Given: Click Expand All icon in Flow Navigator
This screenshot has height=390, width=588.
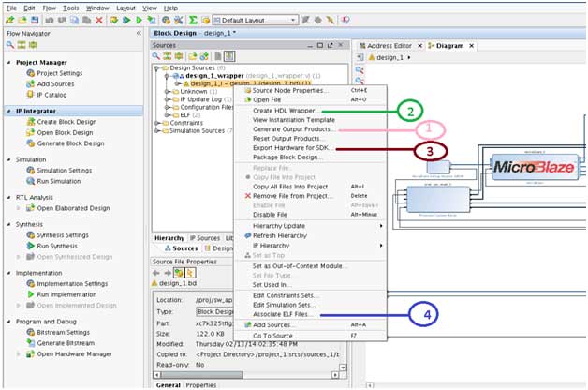Looking at the screenshot, I should (33, 45).
